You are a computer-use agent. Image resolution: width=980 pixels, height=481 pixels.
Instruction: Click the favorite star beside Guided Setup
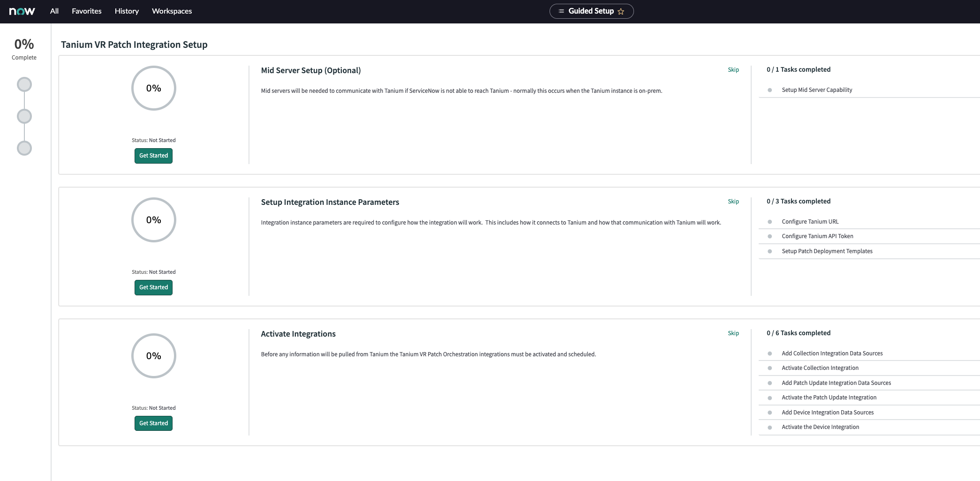tap(621, 12)
